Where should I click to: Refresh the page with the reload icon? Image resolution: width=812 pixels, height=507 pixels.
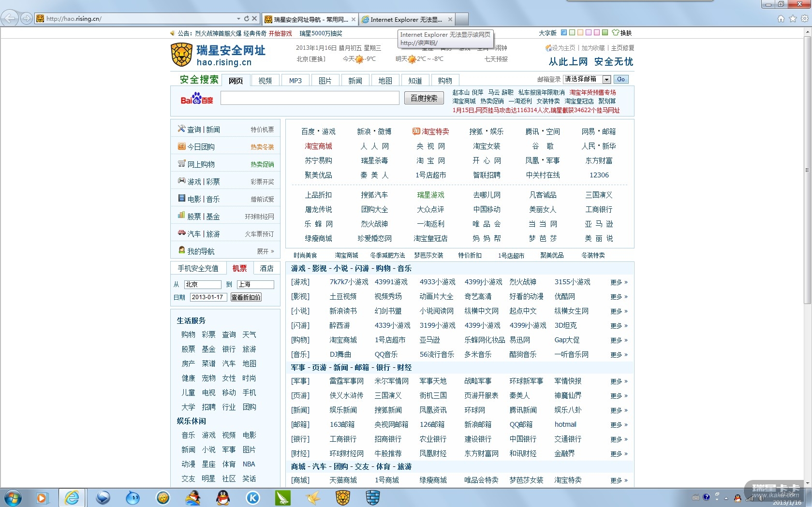(247, 19)
